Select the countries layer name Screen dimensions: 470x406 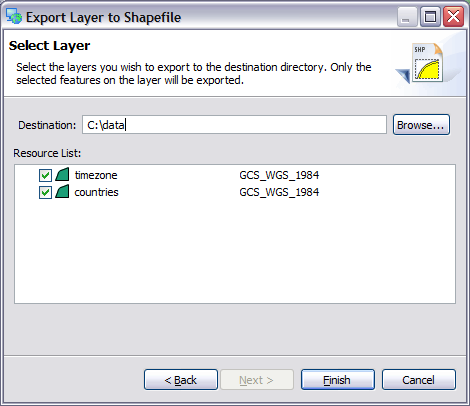tap(96, 192)
